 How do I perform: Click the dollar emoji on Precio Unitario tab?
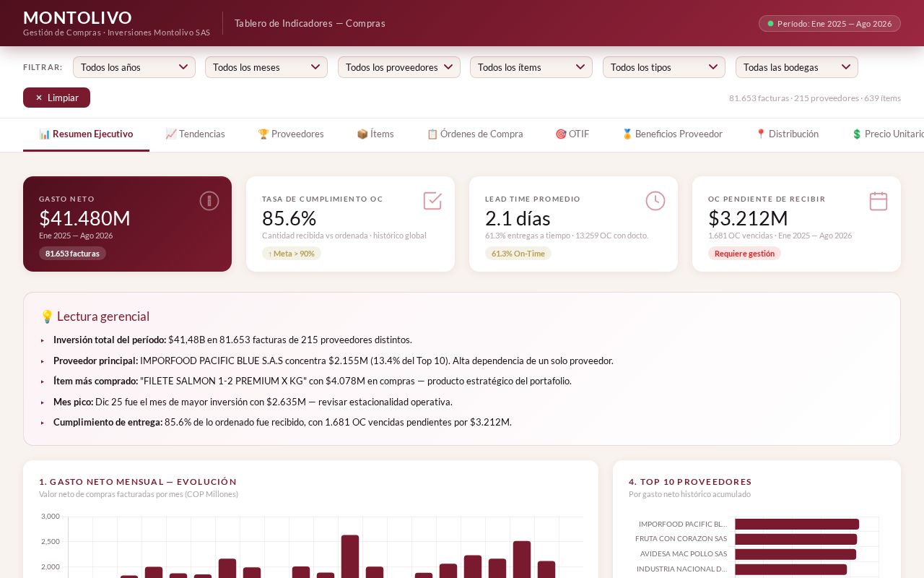coord(857,134)
